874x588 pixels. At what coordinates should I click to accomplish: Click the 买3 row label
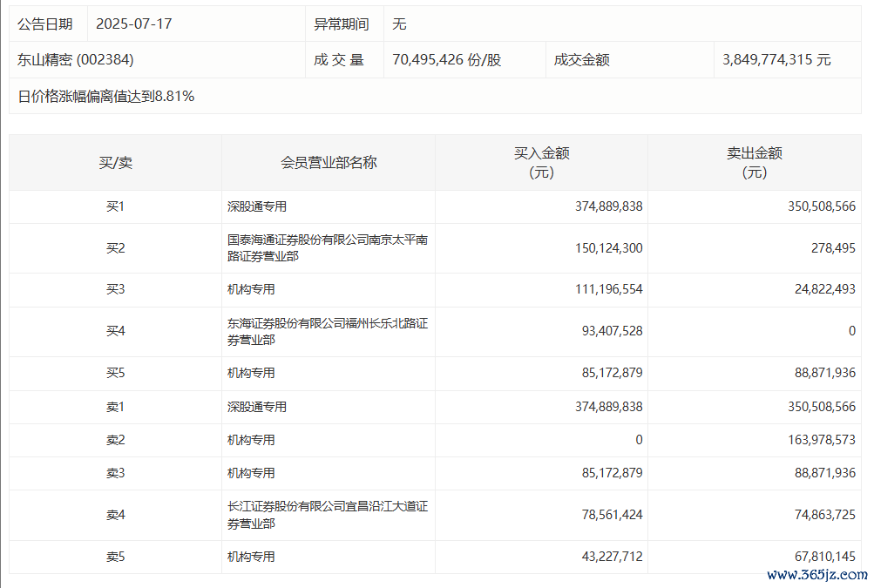(115, 289)
